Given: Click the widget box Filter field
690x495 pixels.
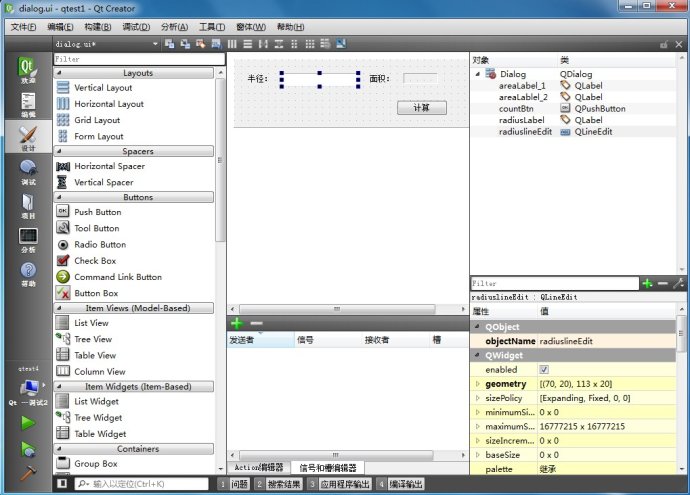Looking at the screenshot, I should 139,59.
